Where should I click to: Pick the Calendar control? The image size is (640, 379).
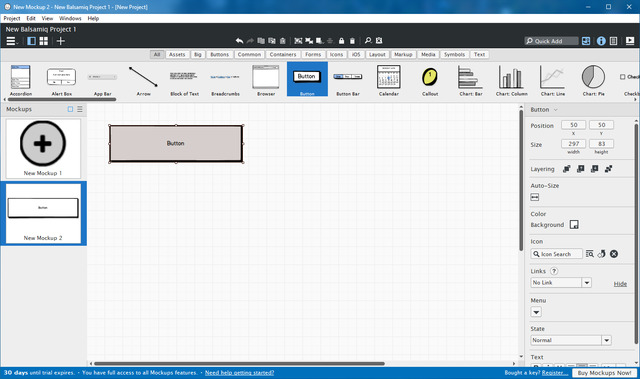389,80
